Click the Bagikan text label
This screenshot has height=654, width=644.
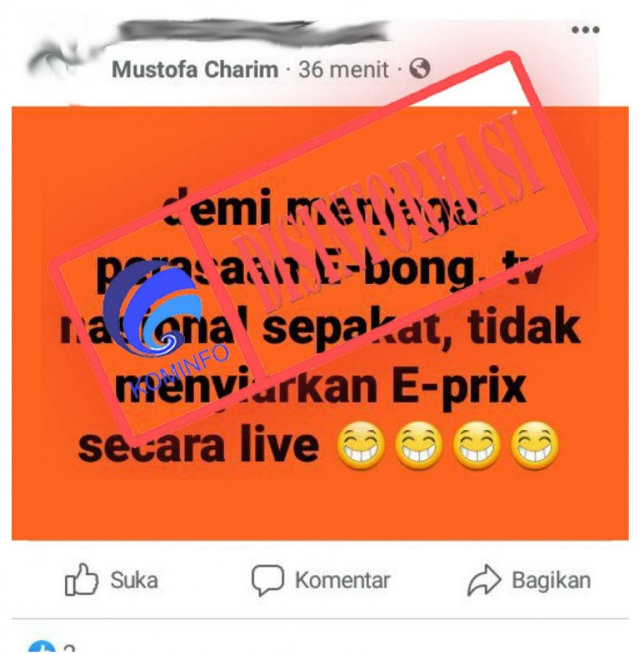(551, 580)
